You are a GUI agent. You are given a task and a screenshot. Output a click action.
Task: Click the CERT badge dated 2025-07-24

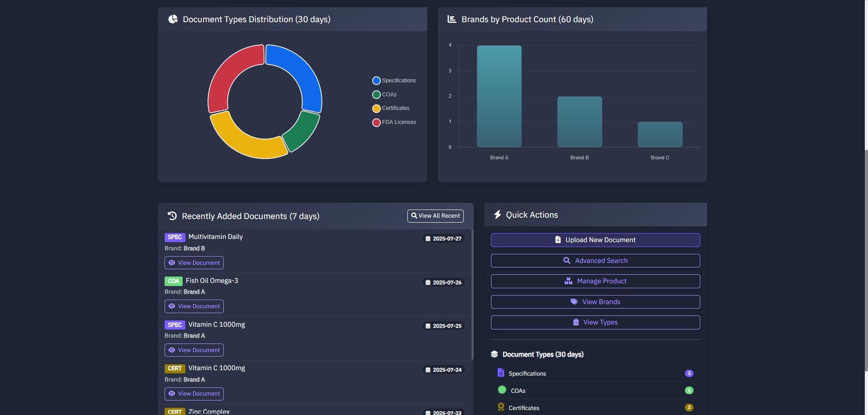(175, 368)
